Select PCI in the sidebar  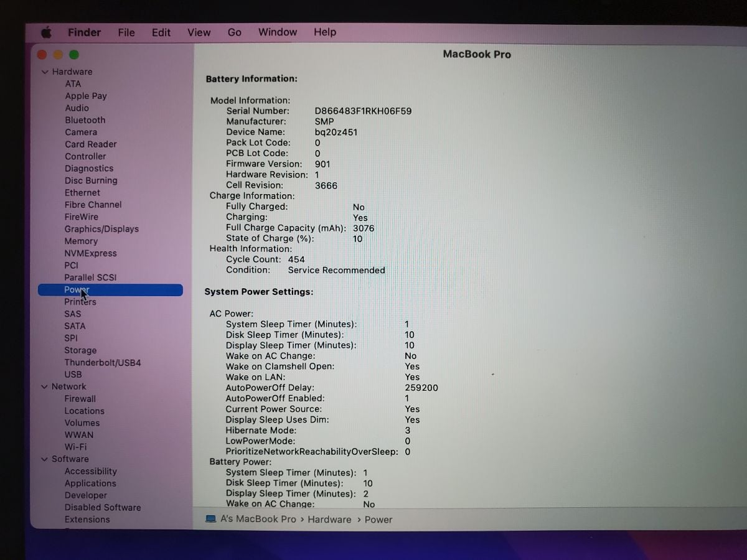click(x=71, y=266)
